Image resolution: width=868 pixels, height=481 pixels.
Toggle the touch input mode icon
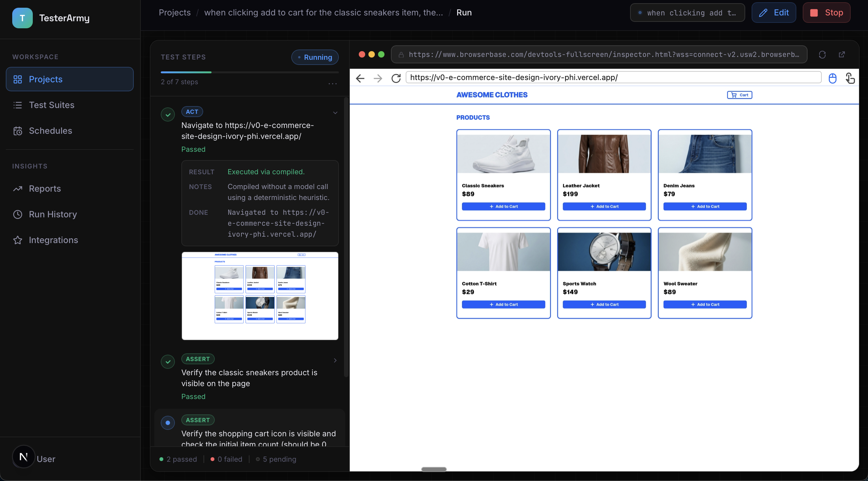pyautogui.click(x=849, y=78)
